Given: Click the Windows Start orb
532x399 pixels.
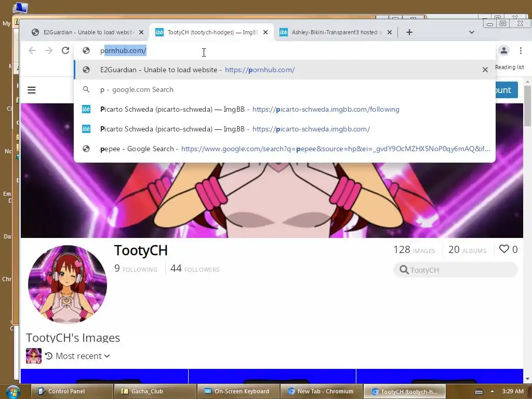Looking at the screenshot, I should 12,391.
